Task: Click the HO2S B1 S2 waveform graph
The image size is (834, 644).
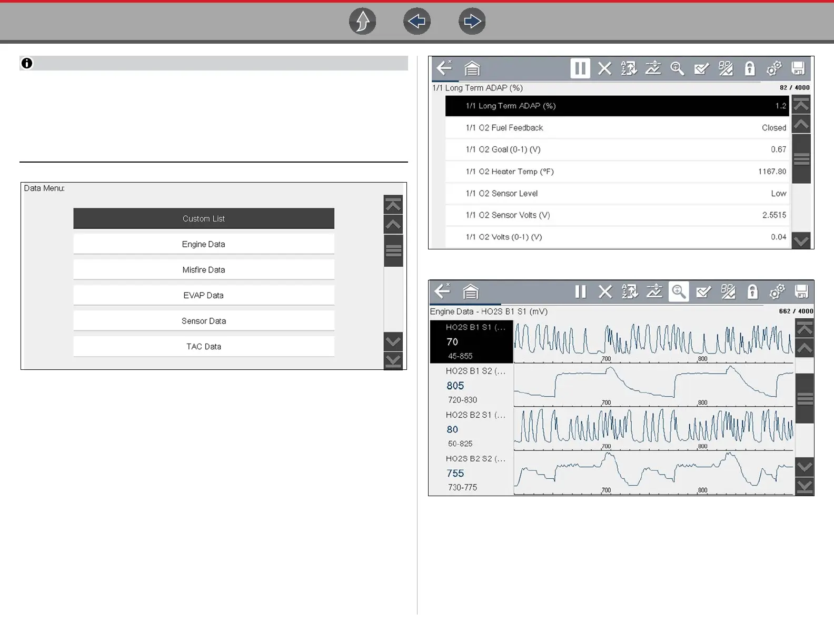Action: click(653, 385)
